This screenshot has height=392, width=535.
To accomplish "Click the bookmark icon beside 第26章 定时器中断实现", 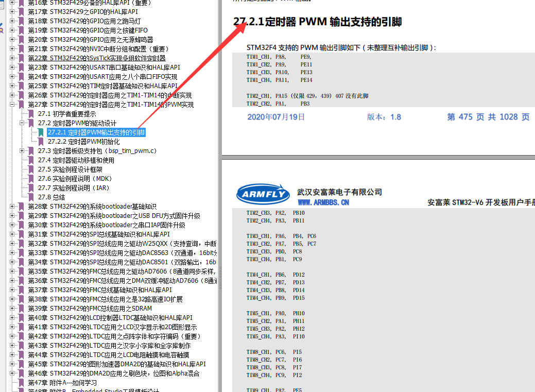I will pyautogui.click(x=21, y=95).
